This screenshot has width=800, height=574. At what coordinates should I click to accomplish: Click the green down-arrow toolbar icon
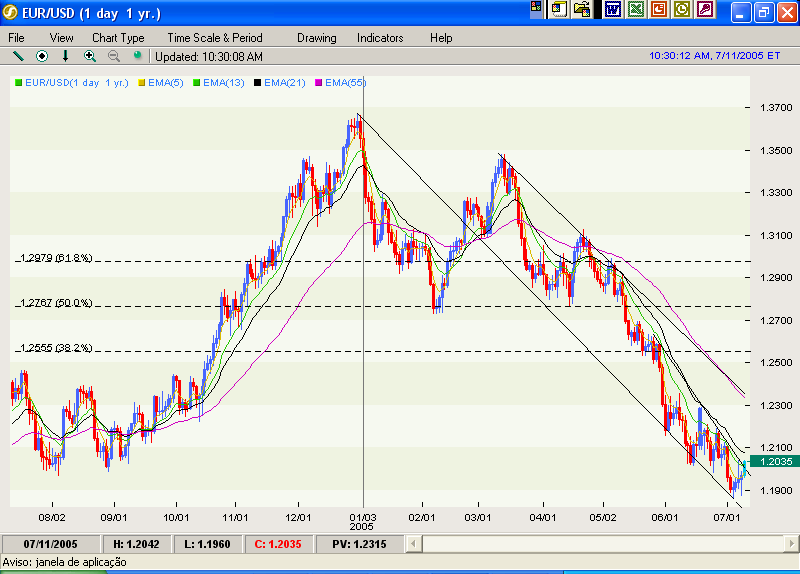pos(66,57)
